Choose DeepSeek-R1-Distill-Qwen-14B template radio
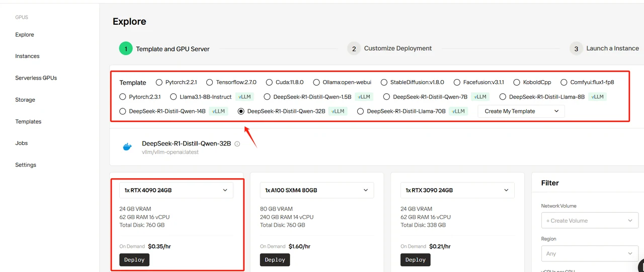644x272 pixels. pos(123,111)
